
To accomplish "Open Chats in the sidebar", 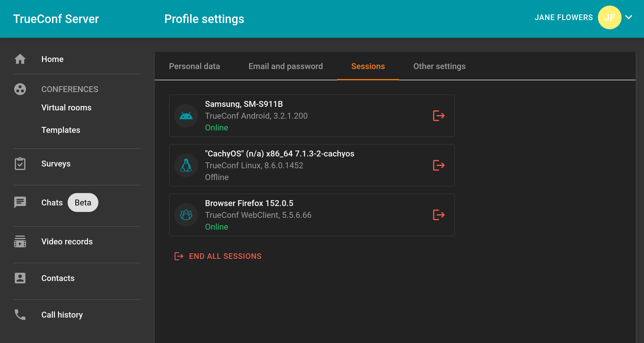I will pos(52,202).
